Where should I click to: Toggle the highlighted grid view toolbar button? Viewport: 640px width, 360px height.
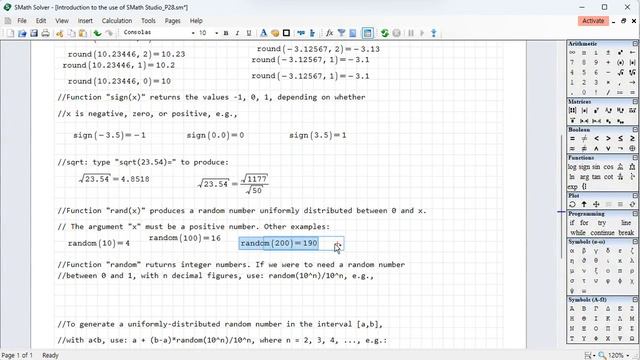point(367,33)
